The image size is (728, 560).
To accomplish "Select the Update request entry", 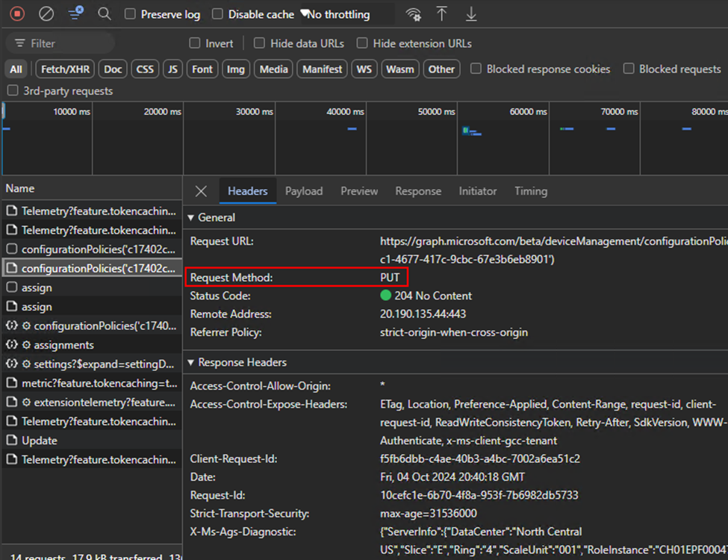I will click(40, 441).
